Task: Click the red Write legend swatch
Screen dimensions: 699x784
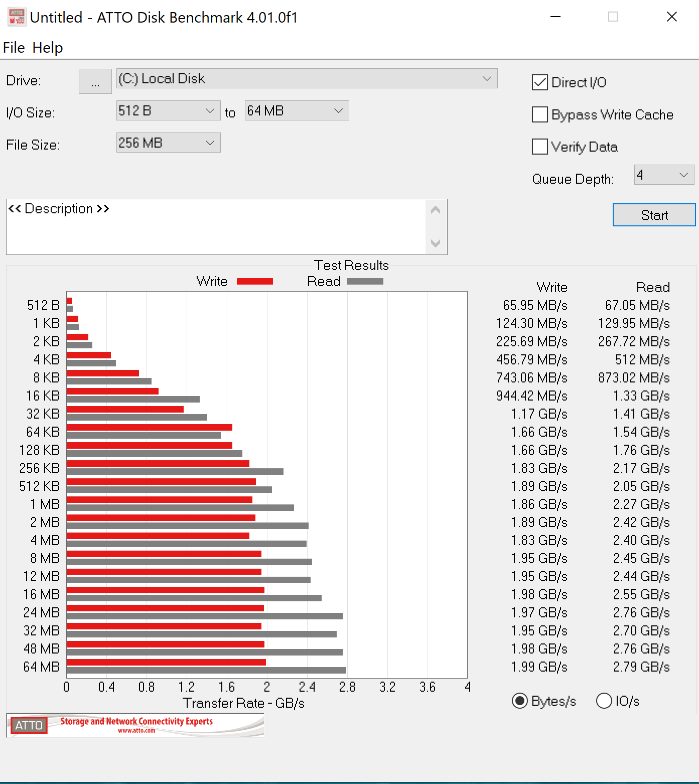Action: tap(255, 282)
